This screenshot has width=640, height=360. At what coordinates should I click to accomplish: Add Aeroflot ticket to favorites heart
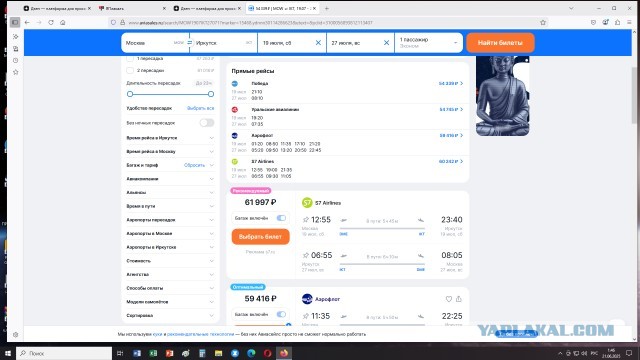pos(449,299)
